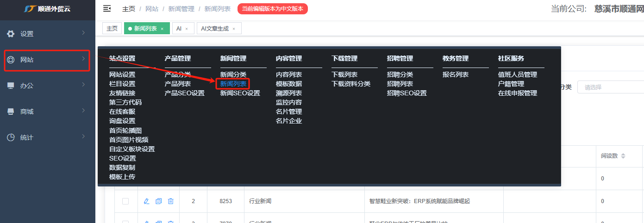This screenshot has width=644, height=223.
Task: Expand the 办公 sidebar menu chevron
Action: click(83, 85)
